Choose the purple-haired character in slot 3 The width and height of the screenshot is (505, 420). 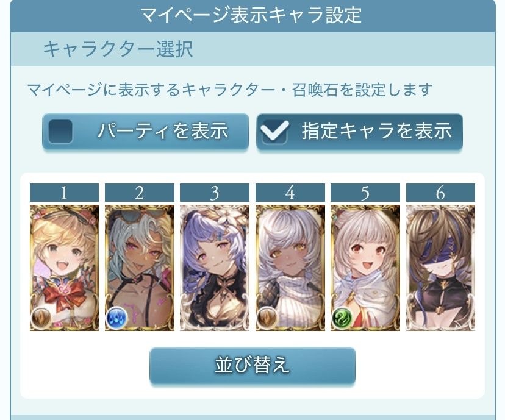tap(215, 268)
